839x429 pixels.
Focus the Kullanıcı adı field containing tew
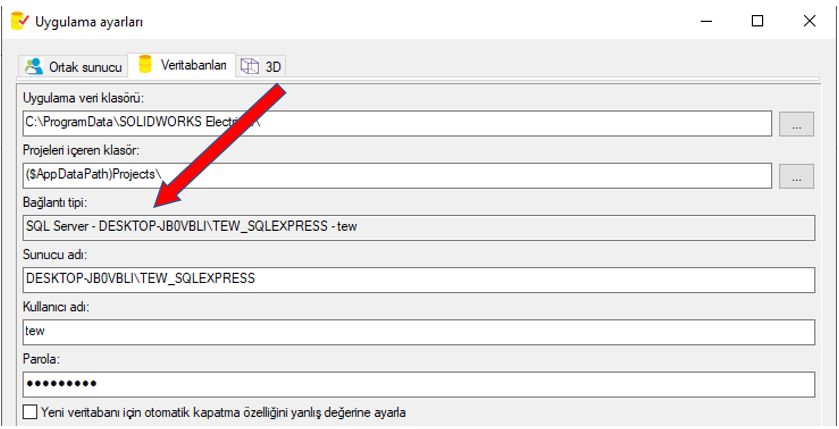point(418,331)
